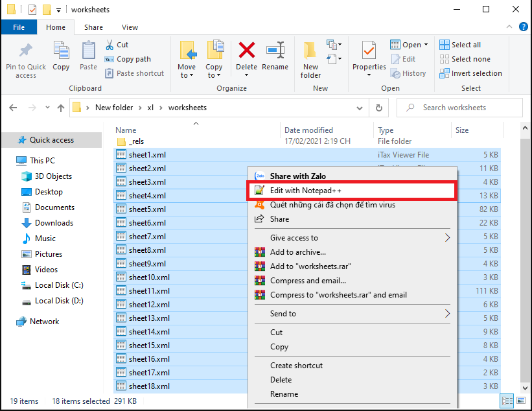Go back with the Back arrow
Viewport: 532px width, 411px height.
pyautogui.click(x=13, y=108)
